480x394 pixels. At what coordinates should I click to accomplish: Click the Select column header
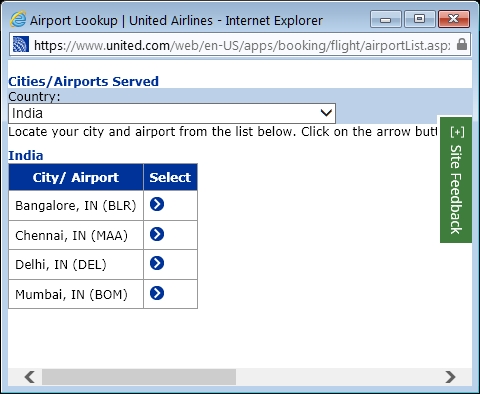[170, 177]
